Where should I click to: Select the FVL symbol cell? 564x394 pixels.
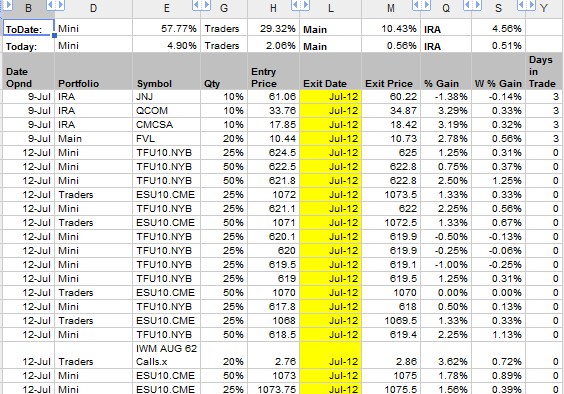coord(167,139)
